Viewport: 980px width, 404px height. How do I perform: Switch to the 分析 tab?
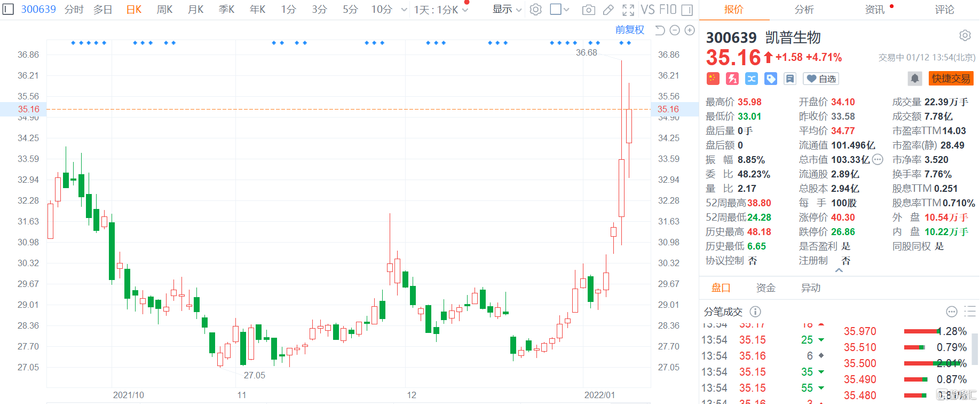(x=804, y=10)
